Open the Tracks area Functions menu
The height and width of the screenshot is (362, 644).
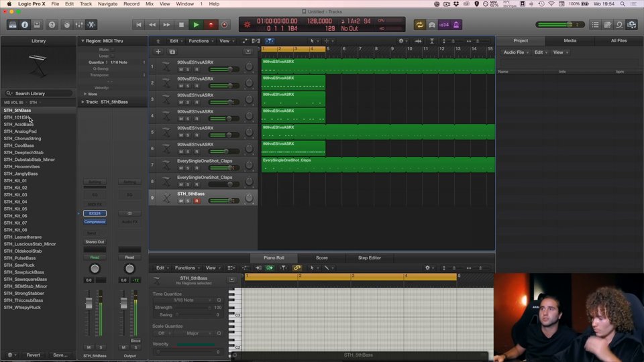pos(201,41)
